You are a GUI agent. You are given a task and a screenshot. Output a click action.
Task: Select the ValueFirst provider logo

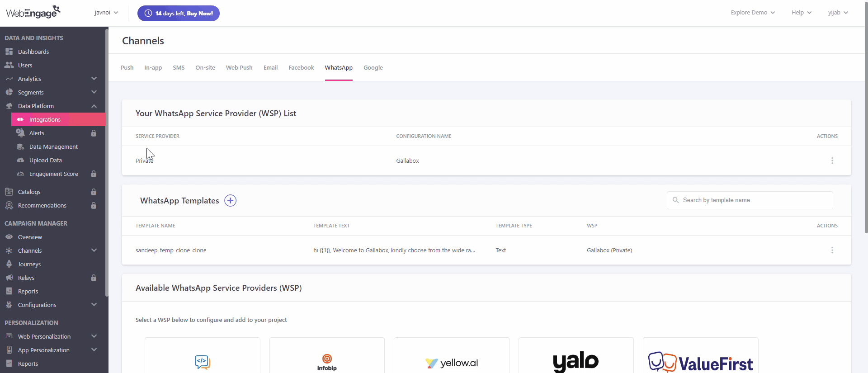pyautogui.click(x=700, y=363)
